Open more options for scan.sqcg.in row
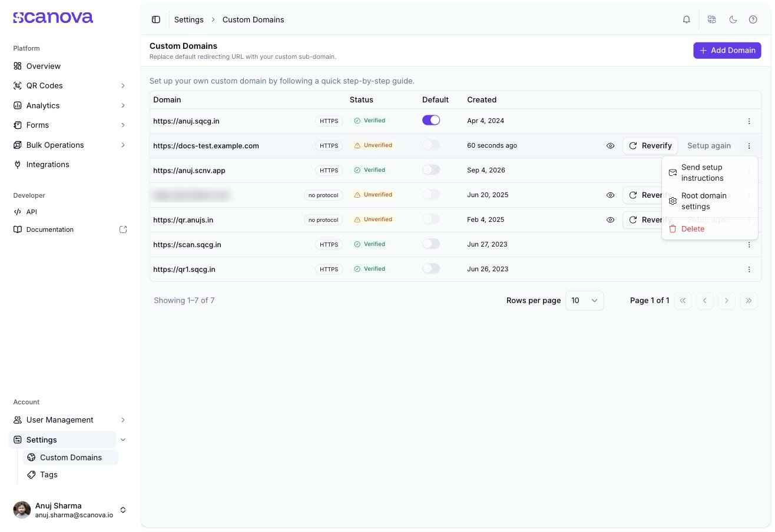This screenshot has width=775, height=532. pyautogui.click(x=749, y=245)
